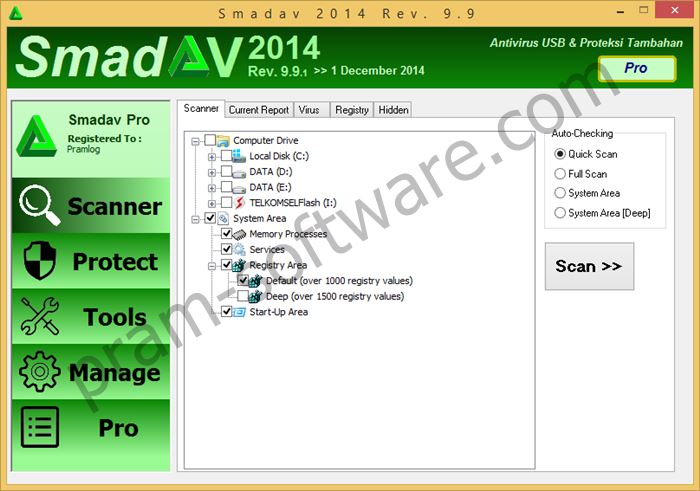Expand the DATA (D:) node
The height and width of the screenshot is (491, 700).
tap(212, 173)
